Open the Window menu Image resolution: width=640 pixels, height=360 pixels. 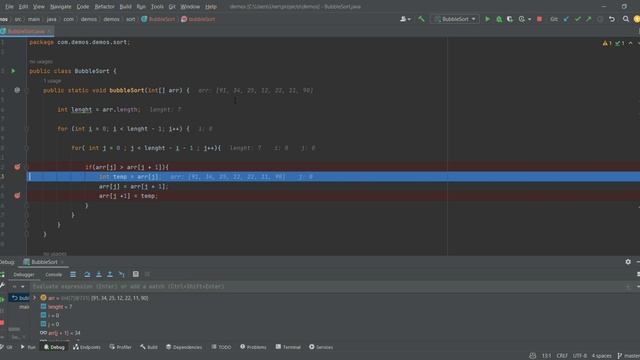pos(190,7)
